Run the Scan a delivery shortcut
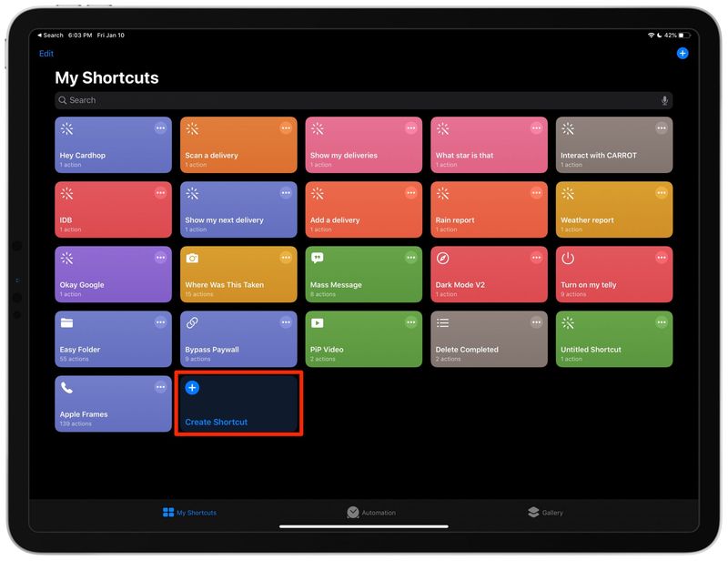This screenshot has width=728, height=561. coord(238,145)
